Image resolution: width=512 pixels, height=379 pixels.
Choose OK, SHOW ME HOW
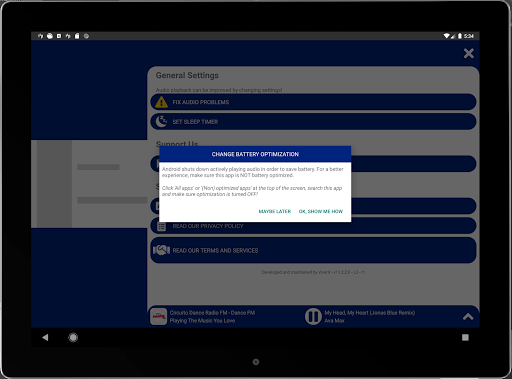pyautogui.click(x=321, y=211)
